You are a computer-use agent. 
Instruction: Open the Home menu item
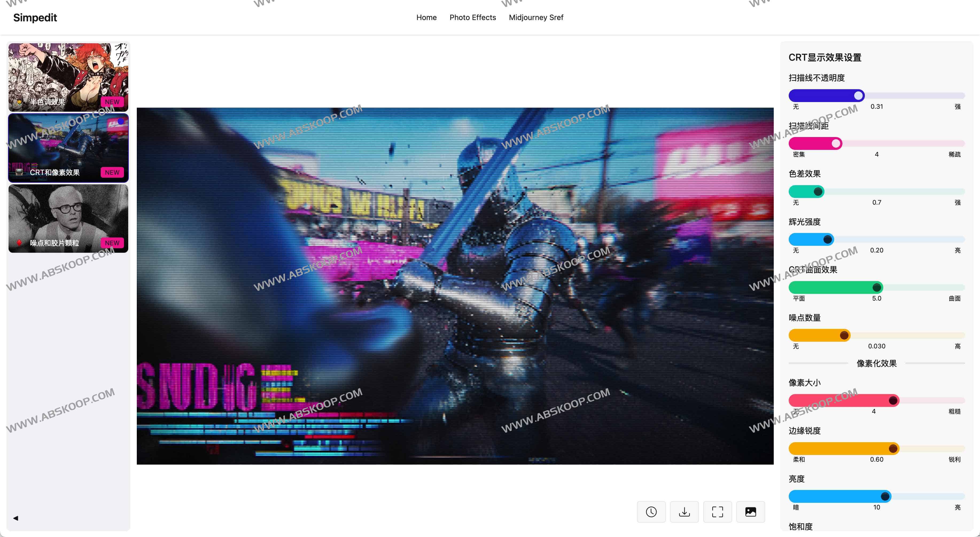click(426, 17)
